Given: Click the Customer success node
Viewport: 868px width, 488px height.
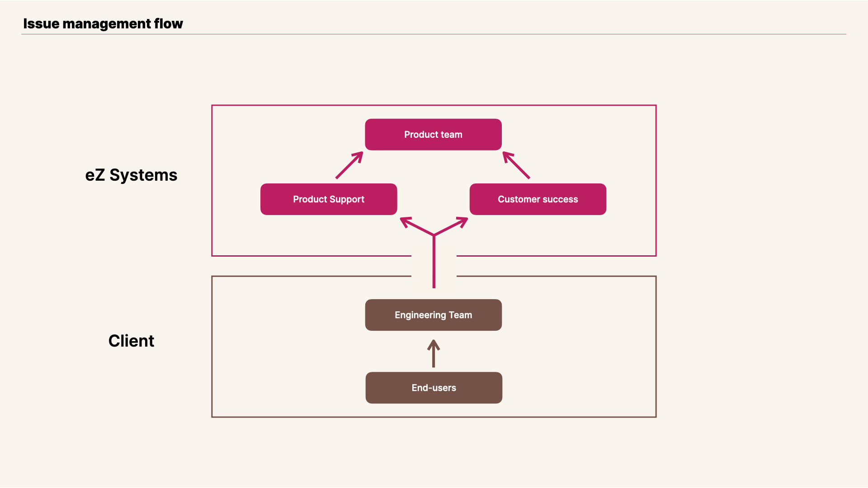Looking at the screenshot, I should [x=538, y=198].
